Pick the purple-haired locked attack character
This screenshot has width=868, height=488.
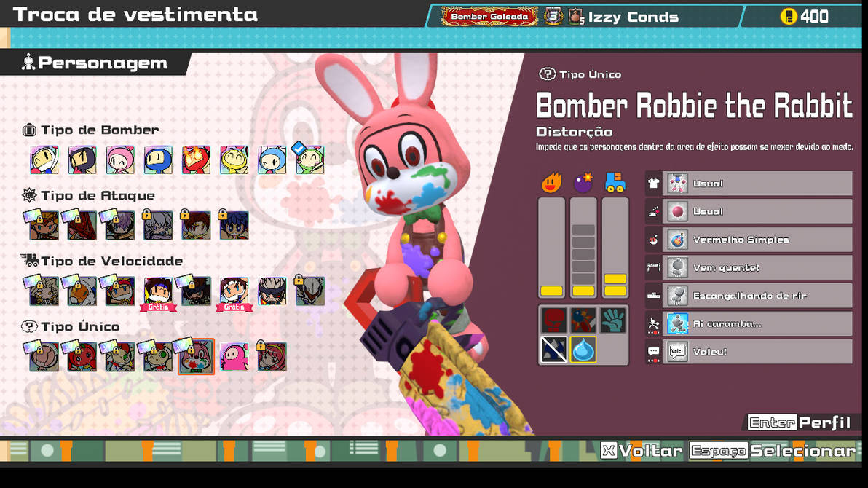pyautogui.click(x=119, y=224)
